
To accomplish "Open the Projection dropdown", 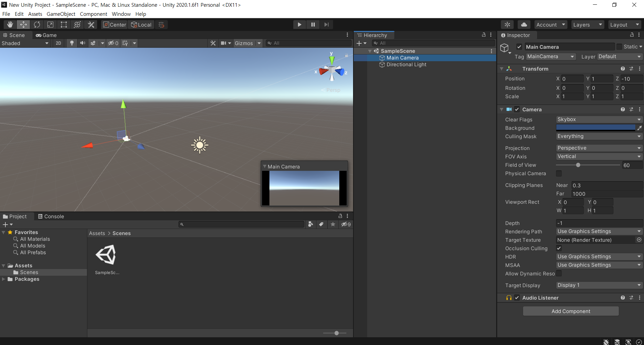I will coord(599,148).
